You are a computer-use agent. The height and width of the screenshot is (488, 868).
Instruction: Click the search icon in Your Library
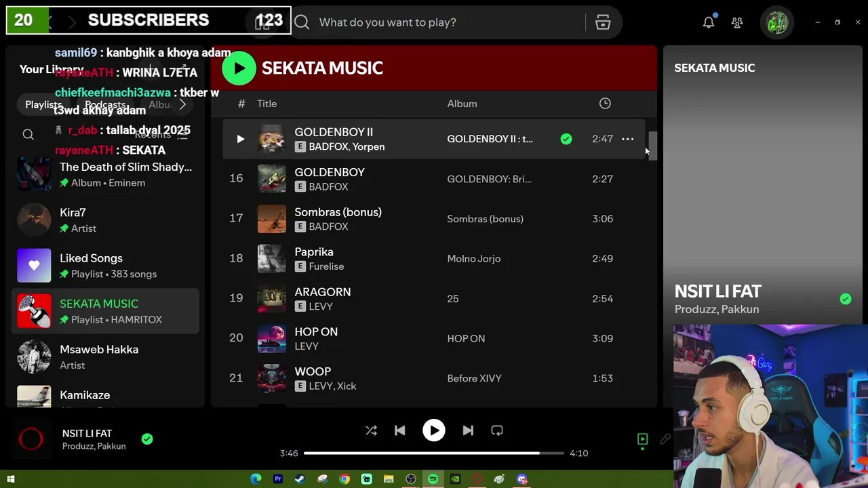[28, 134]
